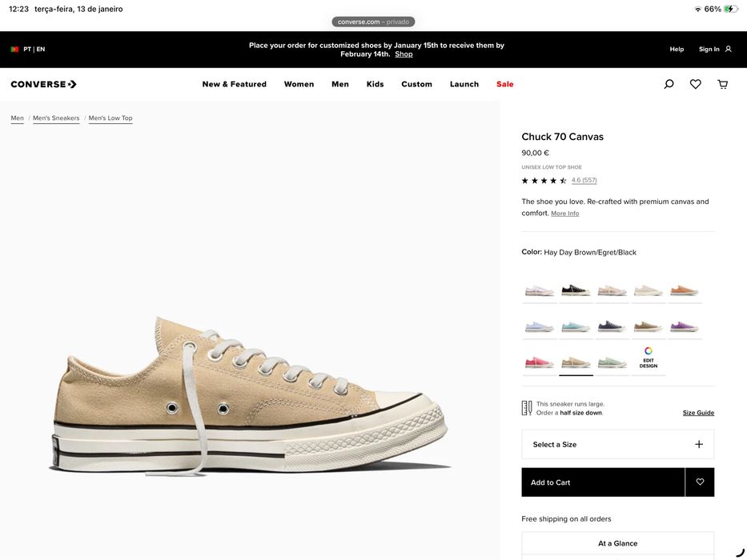The width and height of the screenshot is (747, 560).
Task: Select the Hay Day Brown selected swatch
Action: click(576, 363)
